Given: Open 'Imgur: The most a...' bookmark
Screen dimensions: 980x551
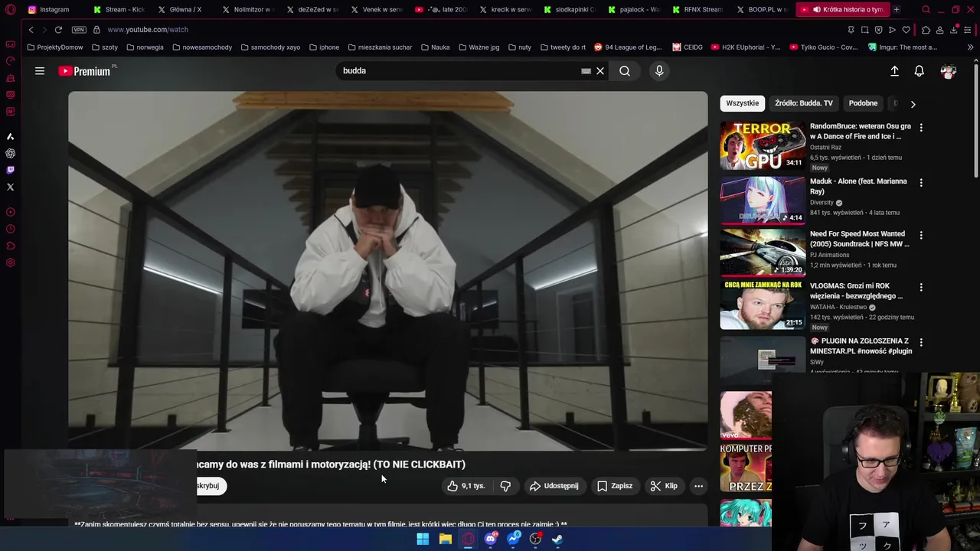Looking at the screenshot, I should [x=903, y=47].
